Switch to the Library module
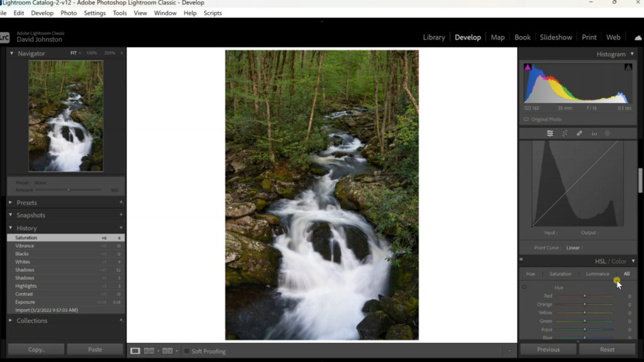Screen dimensions: 644x362 433,37
